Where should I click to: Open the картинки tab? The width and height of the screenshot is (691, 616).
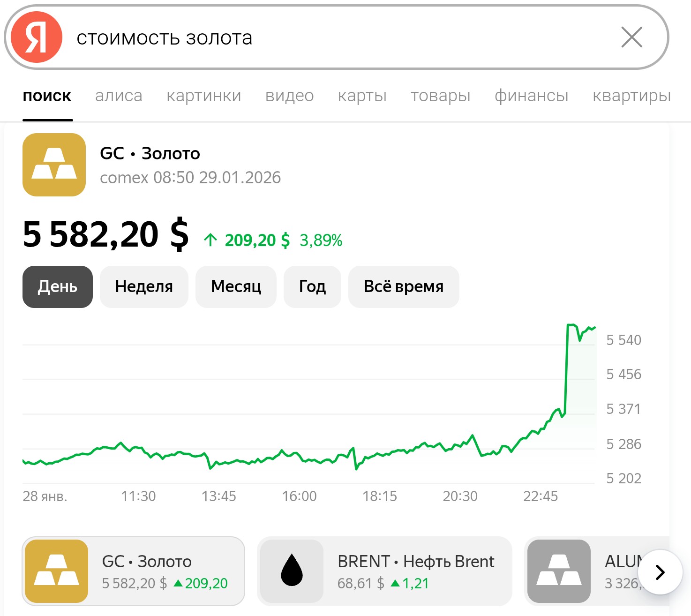(204, 96)
